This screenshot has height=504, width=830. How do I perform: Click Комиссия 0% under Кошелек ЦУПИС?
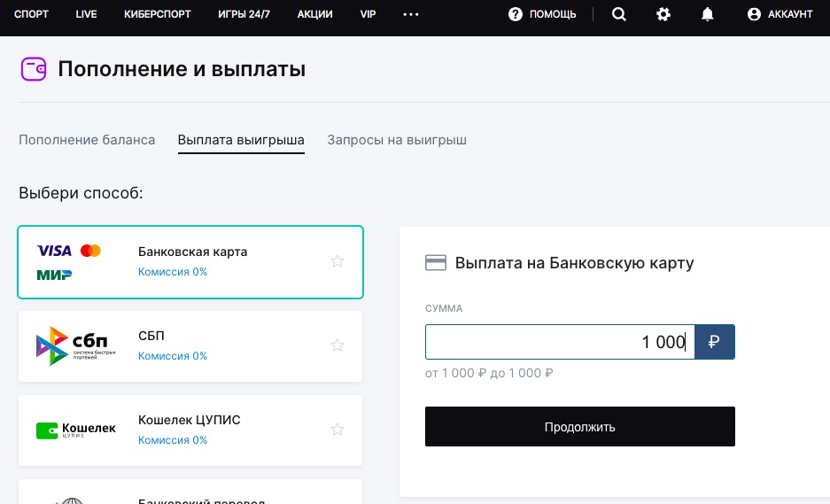(173, 440)
